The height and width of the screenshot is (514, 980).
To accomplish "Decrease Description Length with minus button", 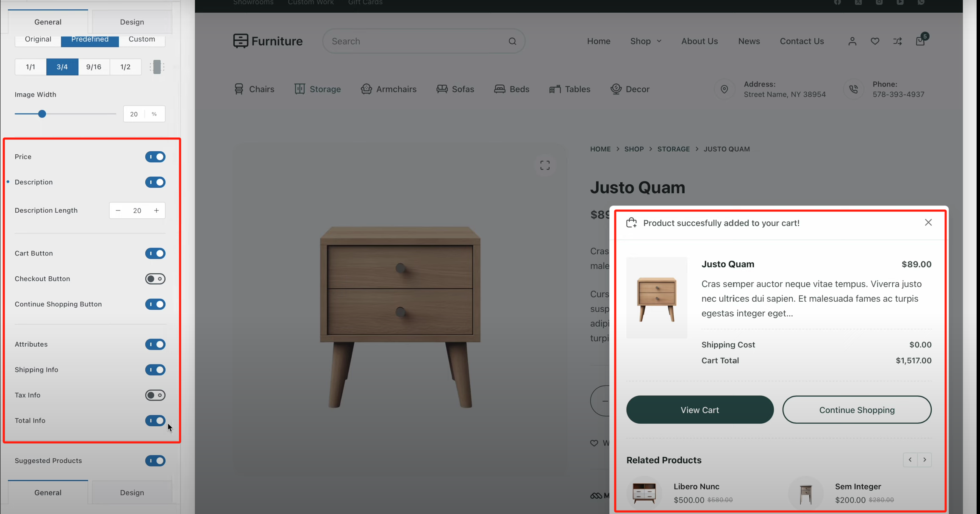I will pos(118,211).
